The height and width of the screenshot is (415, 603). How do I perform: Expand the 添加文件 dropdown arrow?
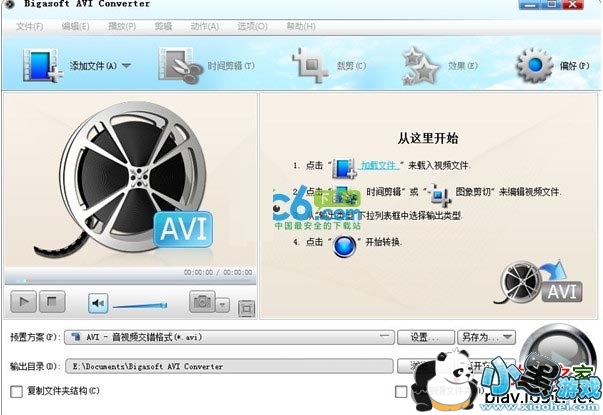(126, 66)
